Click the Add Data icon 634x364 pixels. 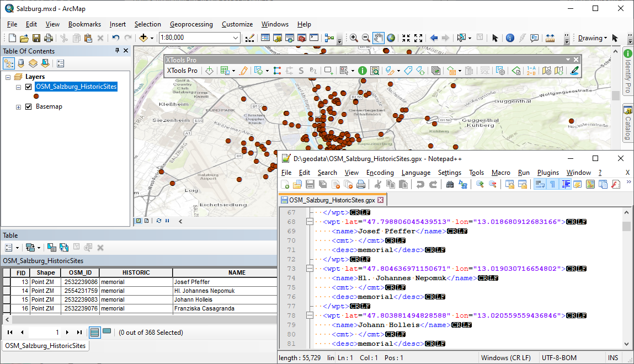[x=143, y=38]
